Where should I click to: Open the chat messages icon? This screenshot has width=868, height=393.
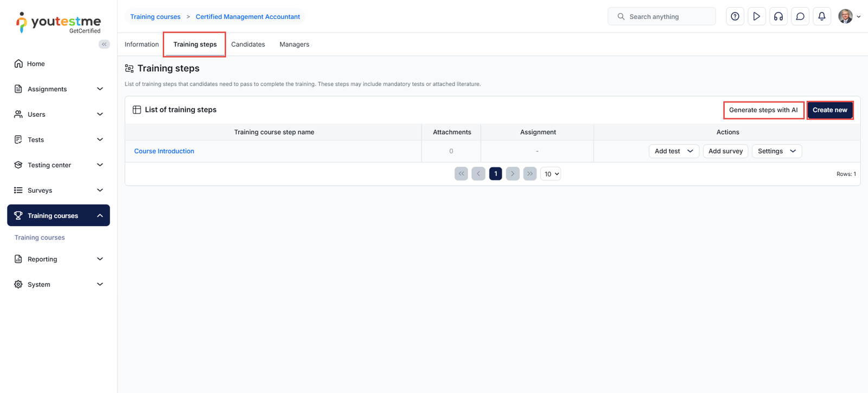click(x=800, y=16)
